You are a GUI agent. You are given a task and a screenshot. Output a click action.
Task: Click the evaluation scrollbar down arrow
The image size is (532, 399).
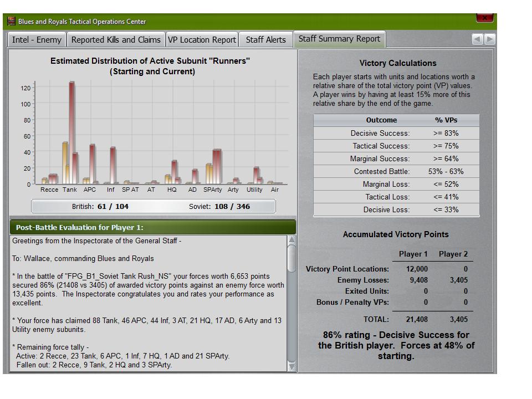click(x=291, y=367)
